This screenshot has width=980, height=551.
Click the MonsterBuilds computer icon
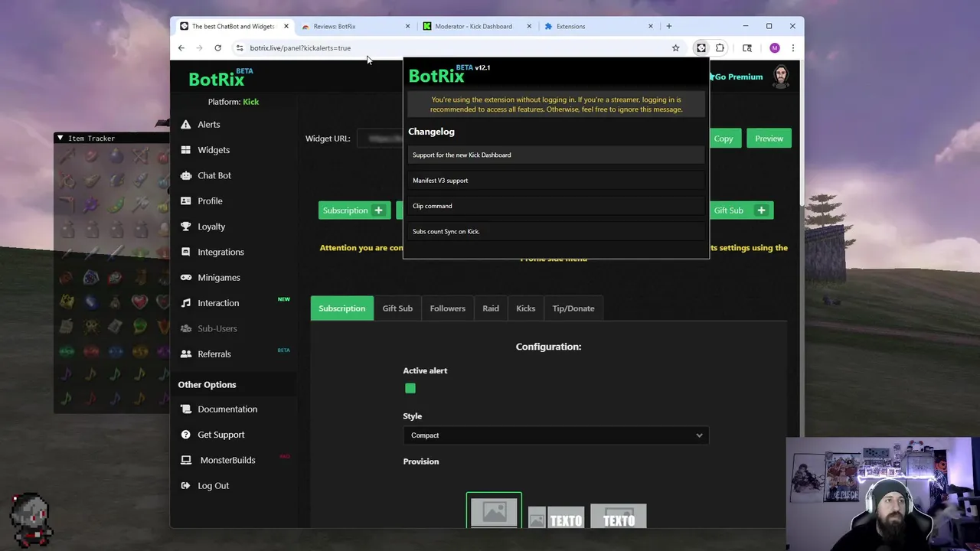pyautogui.click(x=185, y=460)
